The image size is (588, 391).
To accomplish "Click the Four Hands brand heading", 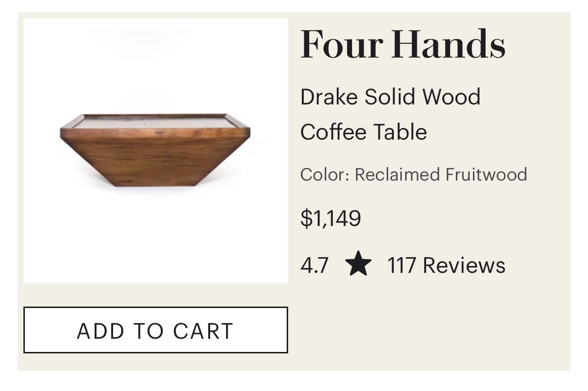I will pos(403,44).
